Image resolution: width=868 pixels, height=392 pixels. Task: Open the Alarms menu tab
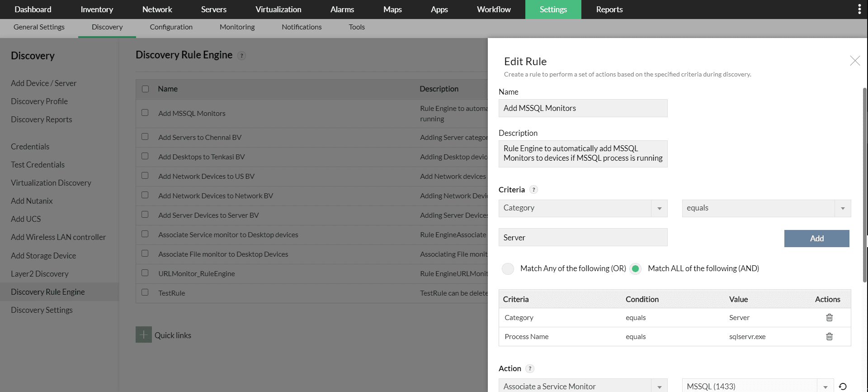(342, 10)
